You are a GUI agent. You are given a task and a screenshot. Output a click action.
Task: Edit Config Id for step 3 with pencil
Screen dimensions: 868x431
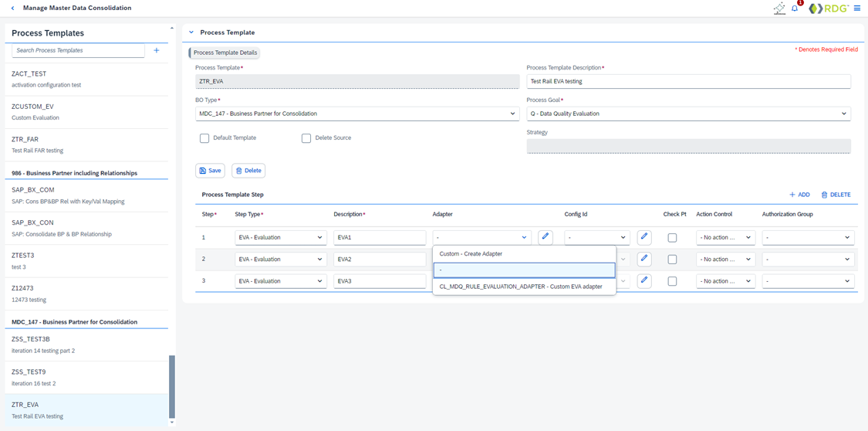[x=643, y=281]
